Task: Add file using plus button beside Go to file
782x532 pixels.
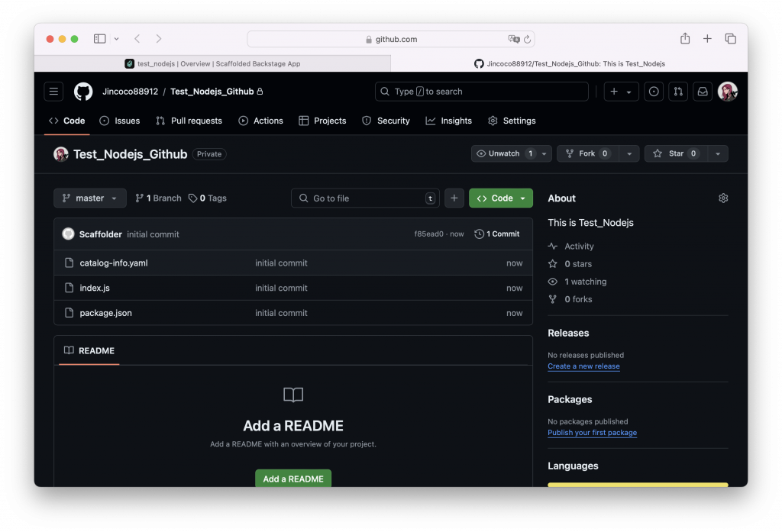Action: (454, 198)
